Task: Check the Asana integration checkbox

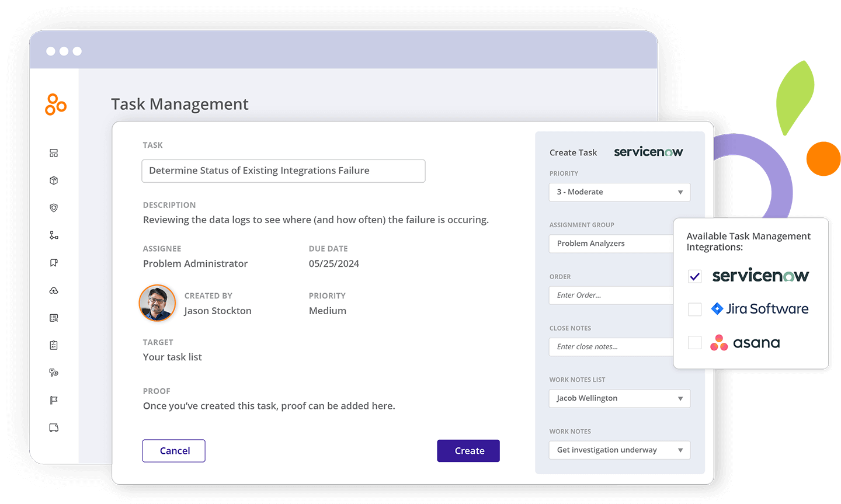Action: tap(694, 343)
